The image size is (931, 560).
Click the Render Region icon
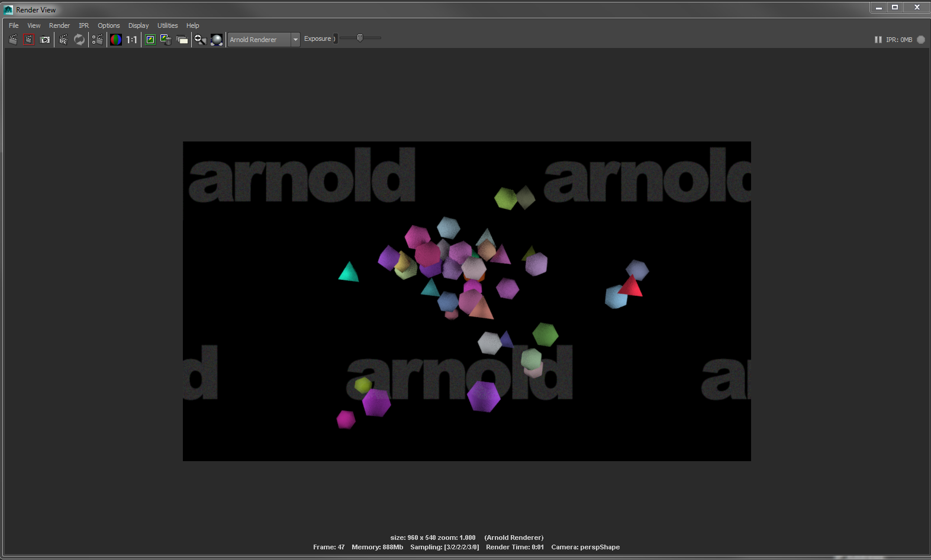28,40
